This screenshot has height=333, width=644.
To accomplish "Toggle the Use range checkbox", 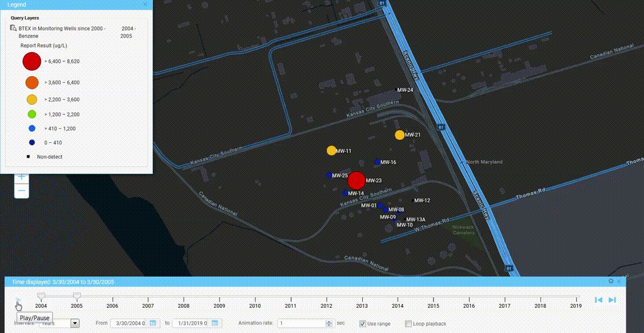I will pyautogui.click(x=363, y=324).
